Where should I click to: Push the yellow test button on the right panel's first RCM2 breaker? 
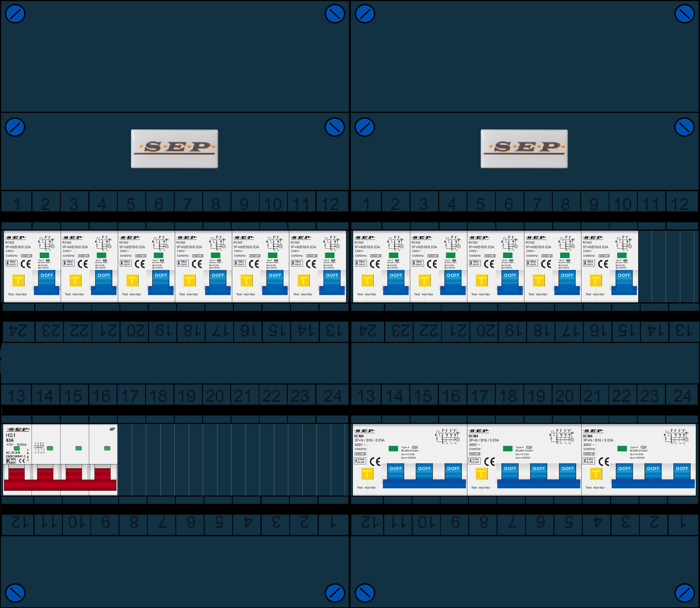point(367,280)
